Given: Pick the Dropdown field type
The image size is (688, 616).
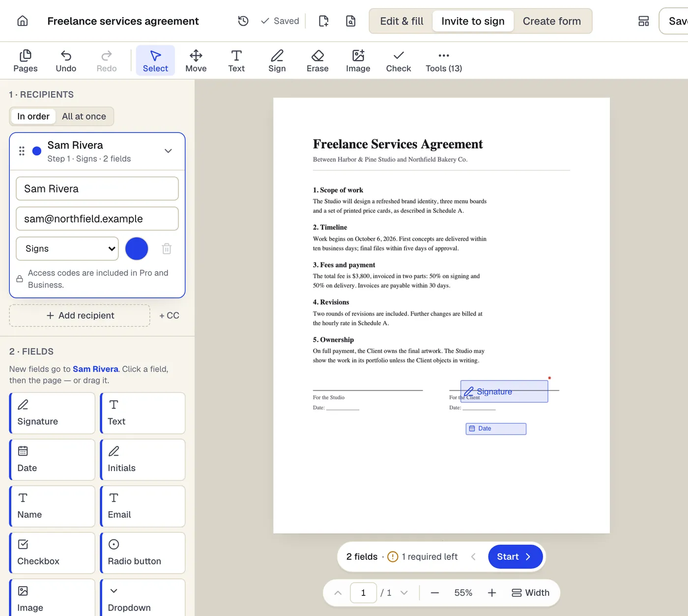Looking at the screenshot, I should [143, 597].
